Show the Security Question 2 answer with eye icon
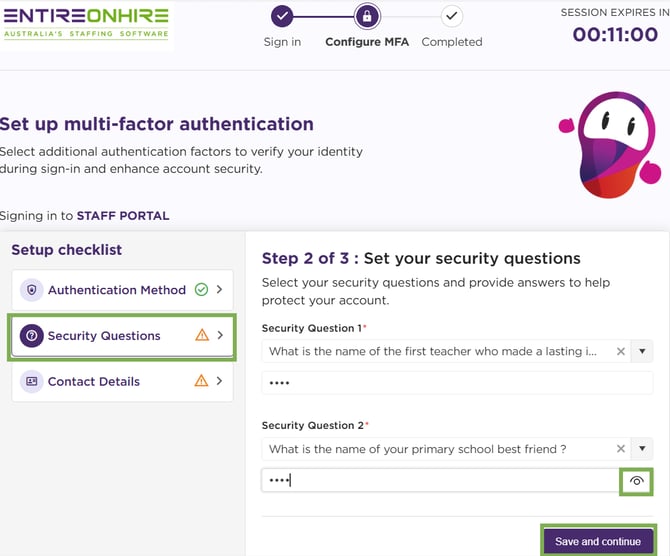670x556 pixels. point(636,481)
